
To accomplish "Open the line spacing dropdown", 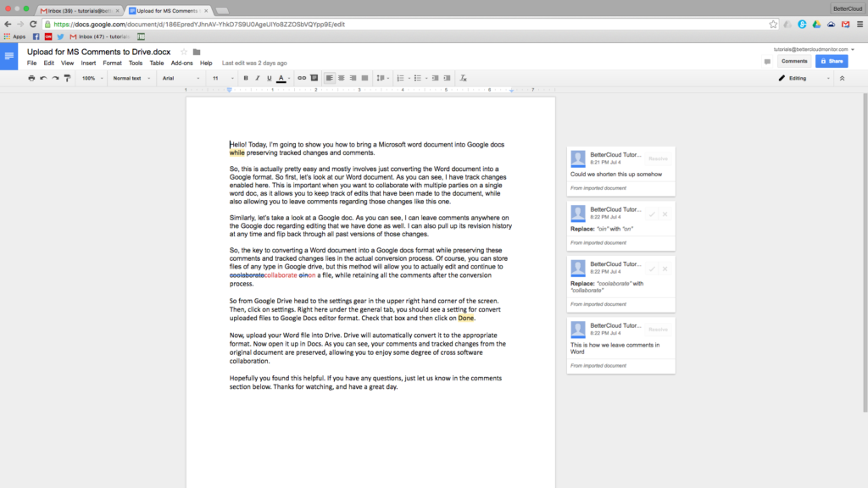I will tap(382, 78).
